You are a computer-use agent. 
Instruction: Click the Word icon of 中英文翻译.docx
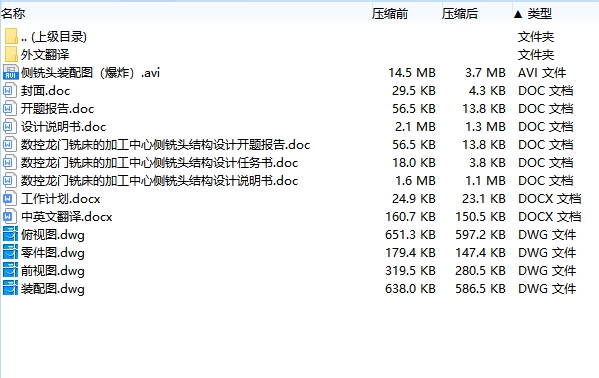tap(11, 217)
